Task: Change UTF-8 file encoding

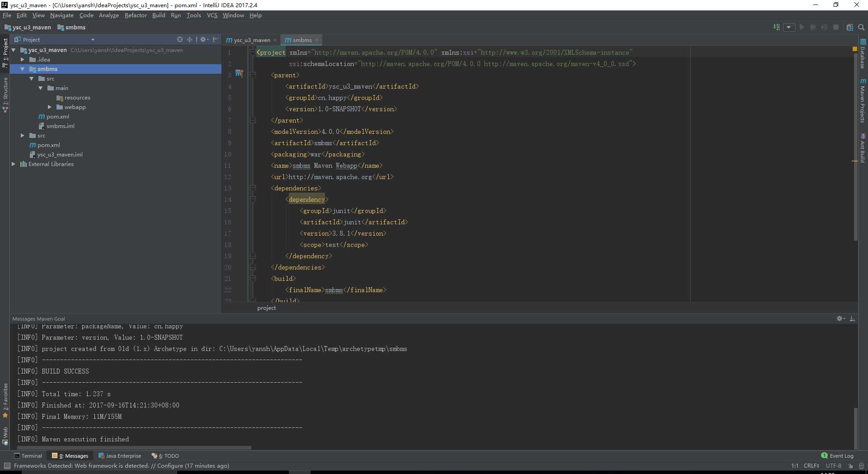Action: [834, 465]
